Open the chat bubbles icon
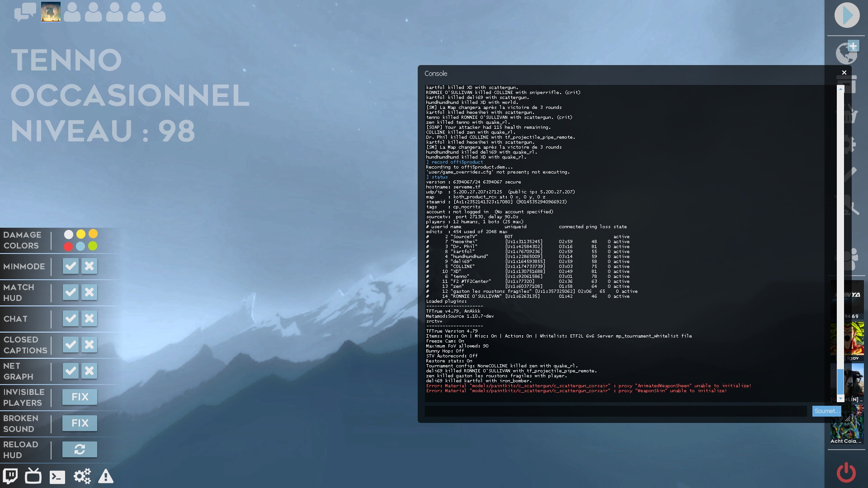The width and height of the screenshot is (868, 488). [25, 12]
